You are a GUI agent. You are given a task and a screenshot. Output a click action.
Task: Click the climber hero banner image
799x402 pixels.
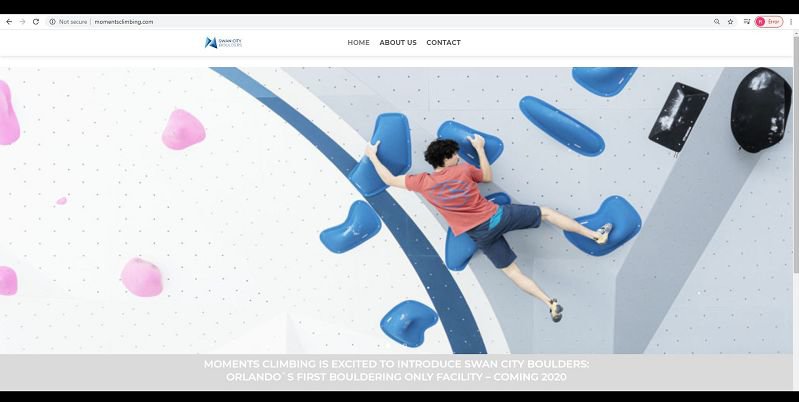click(396, 210)
